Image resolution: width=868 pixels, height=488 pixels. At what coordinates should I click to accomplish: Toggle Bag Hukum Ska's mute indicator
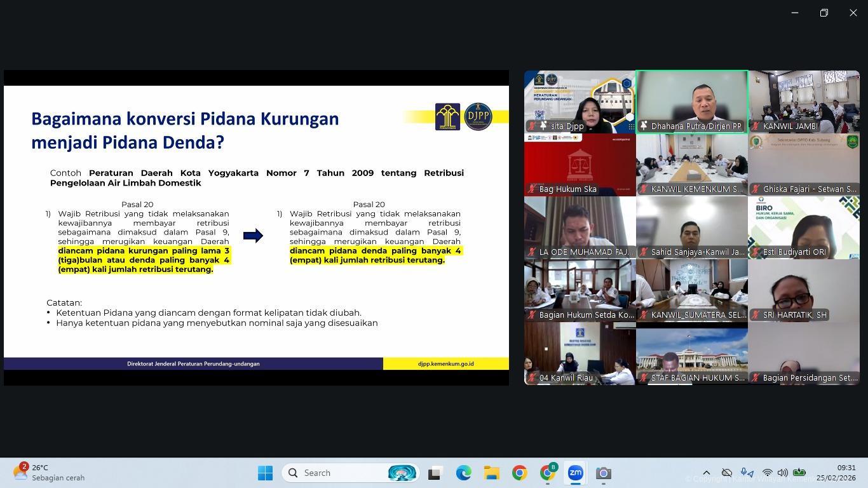point(532,189)
